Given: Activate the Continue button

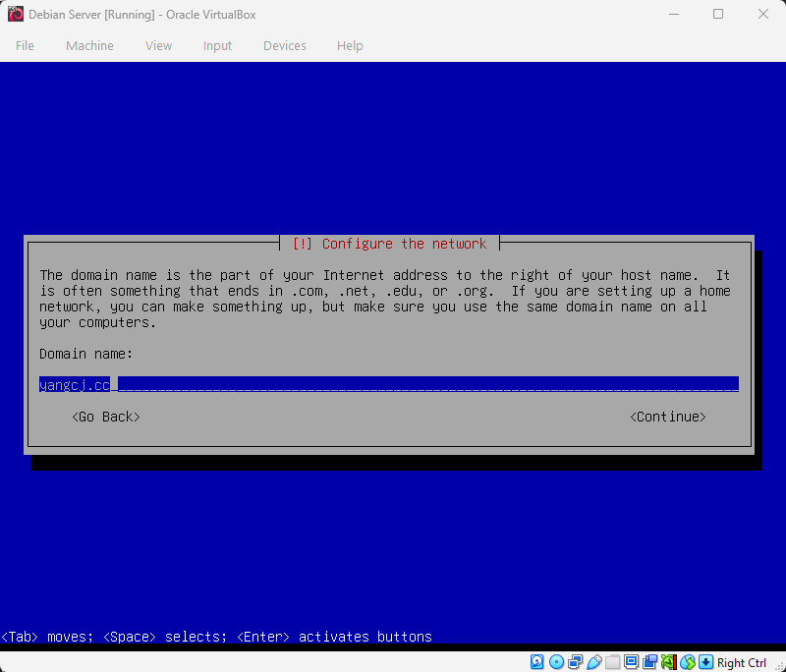Looking at the screenshot, I should tap(668, 417).
